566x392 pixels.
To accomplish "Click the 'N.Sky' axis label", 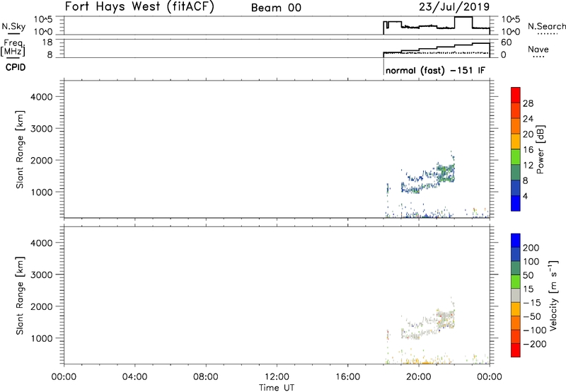I will coord(13,26).
